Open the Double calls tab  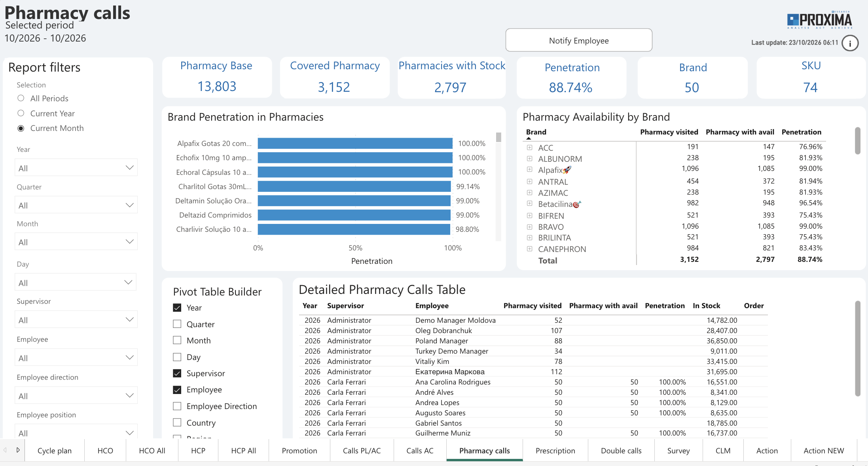tap(621, 451)
